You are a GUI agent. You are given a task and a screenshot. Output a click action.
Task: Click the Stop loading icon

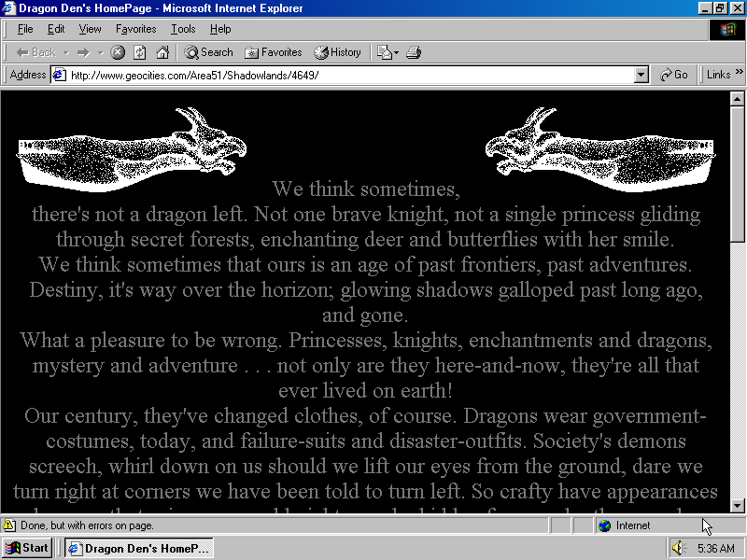[x=118, y=52]
